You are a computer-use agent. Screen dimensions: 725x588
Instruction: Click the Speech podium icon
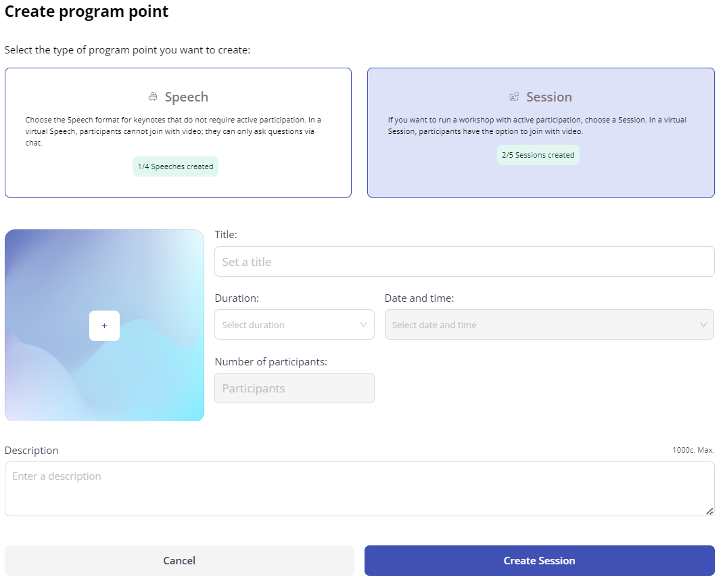click(x=153, y=97)
